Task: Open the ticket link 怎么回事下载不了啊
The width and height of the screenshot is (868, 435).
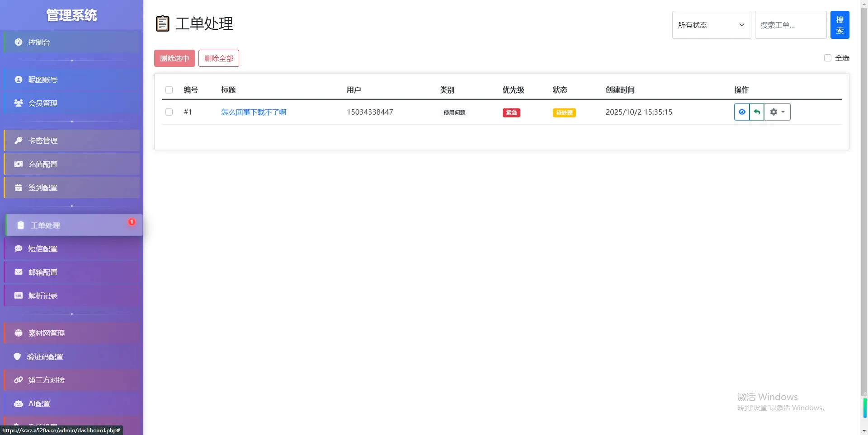Action: coord(253,112)
